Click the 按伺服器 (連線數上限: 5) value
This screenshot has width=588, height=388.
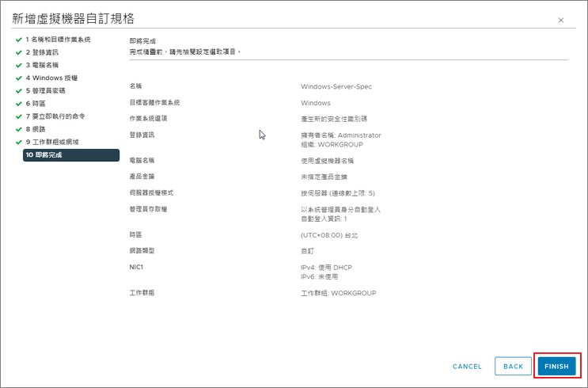(337, 193)
